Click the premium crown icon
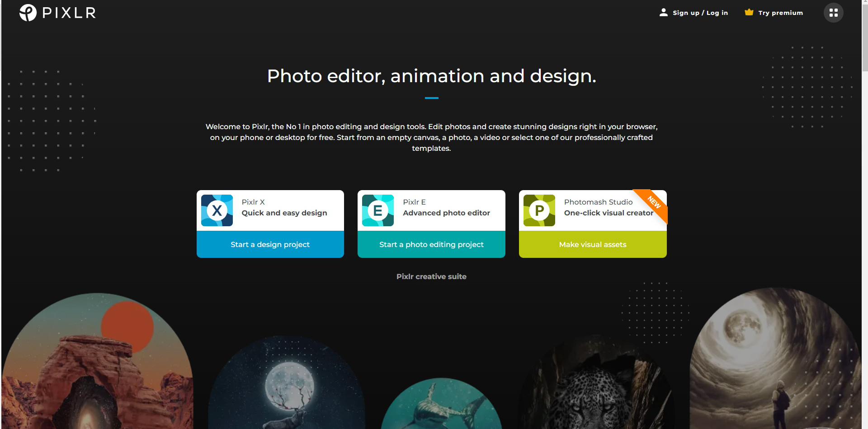This screenshot has height=429, width=868. coord(749,12)
